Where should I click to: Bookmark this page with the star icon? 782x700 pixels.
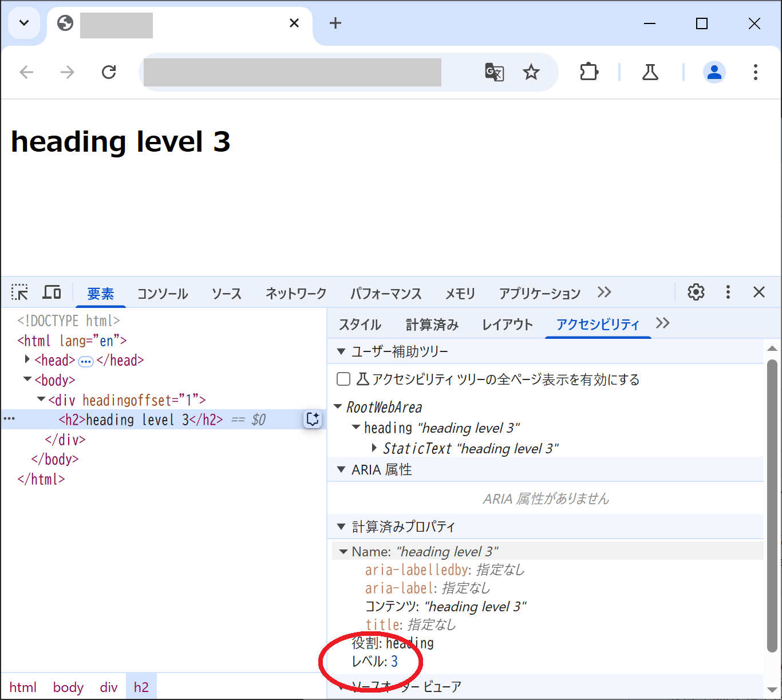[531, 72]
